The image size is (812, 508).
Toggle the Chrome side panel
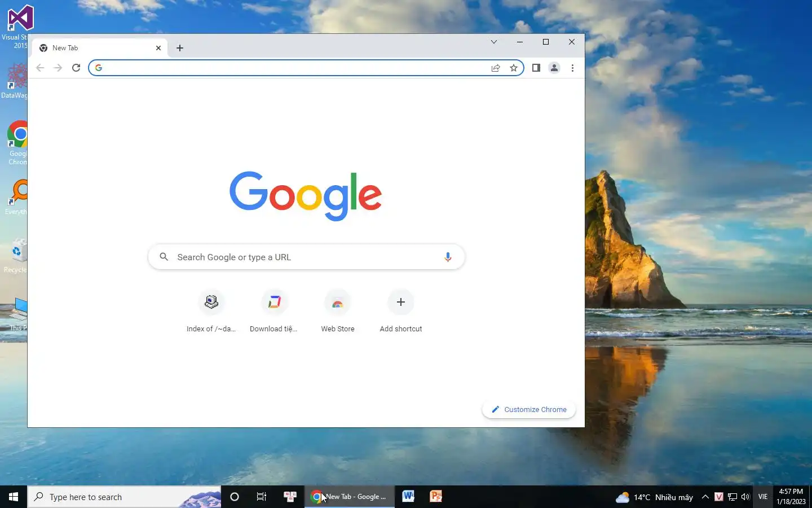(536, 68)
